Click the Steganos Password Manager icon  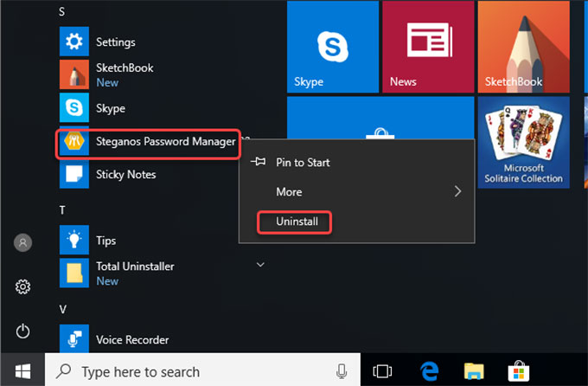click(74, 141)
